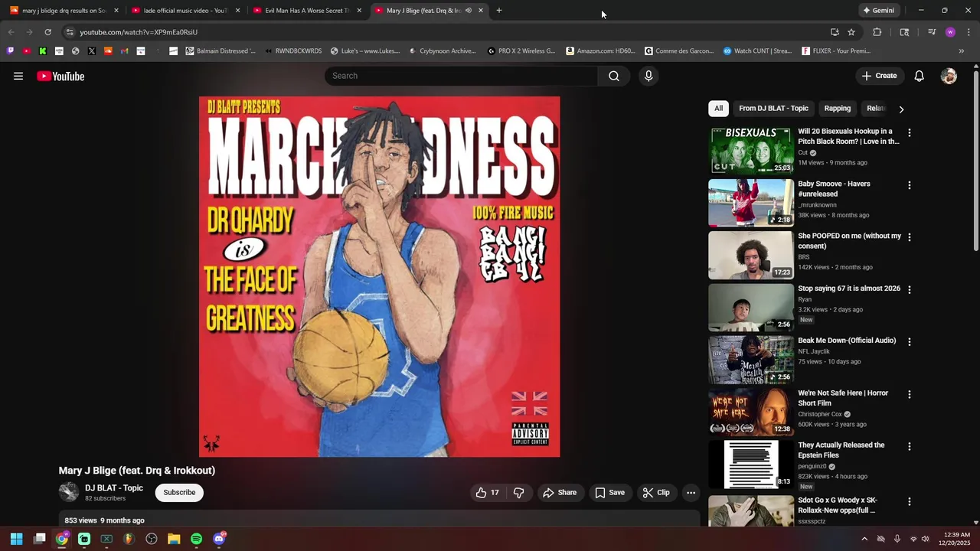Open options for 'Stop saying 67' video

pyautogui.click(x=910, y=290)
